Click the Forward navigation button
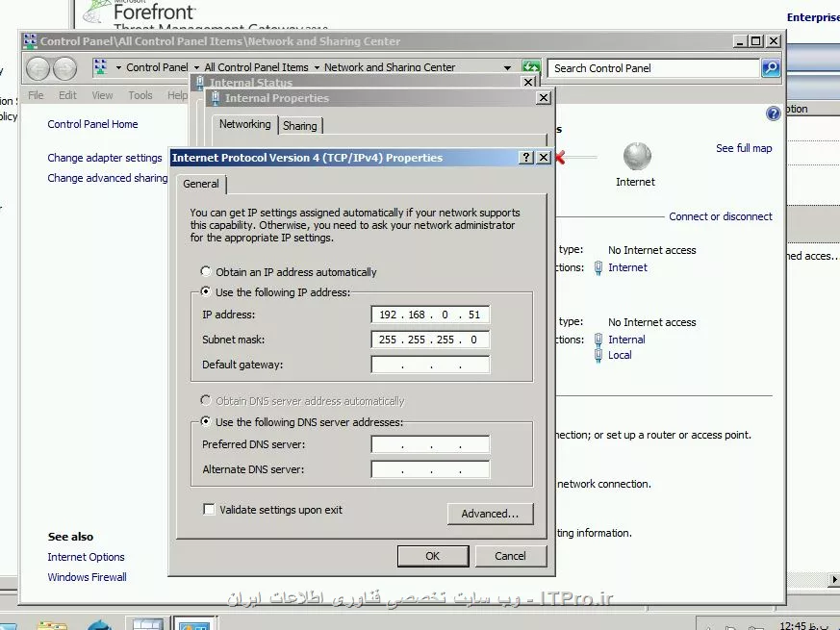 pyautogui.click(x=64, y=68)
